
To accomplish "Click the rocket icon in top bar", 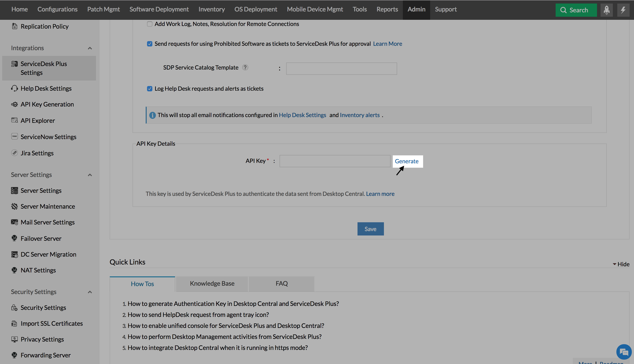I will click(606, 10).
